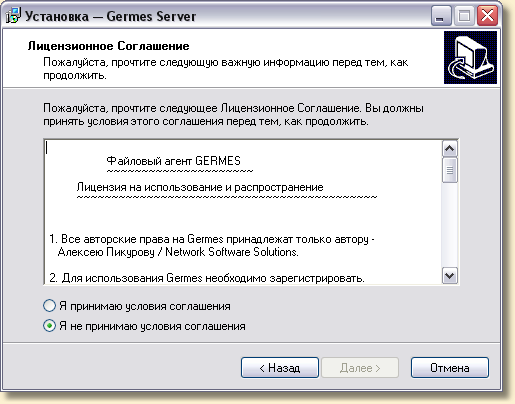Viewport: 515px width, 404px height.
Task: Click license clause 1 about авторские права
Action: 212,246
